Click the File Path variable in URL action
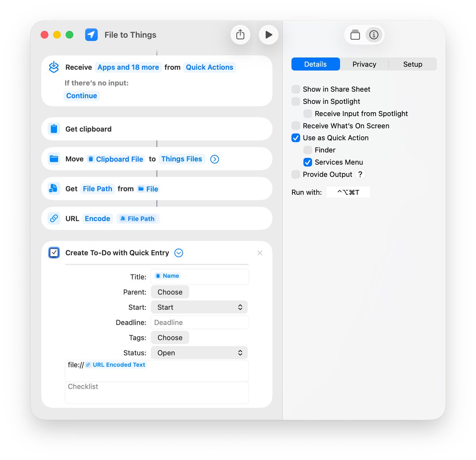The width and height of the screenshot is (476, 460). 138,218
